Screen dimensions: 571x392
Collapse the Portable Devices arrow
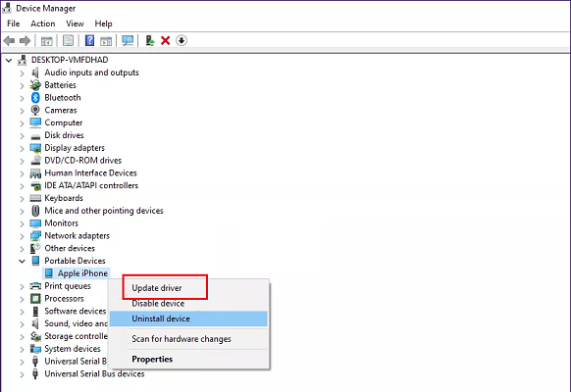[x=22, y=261]
